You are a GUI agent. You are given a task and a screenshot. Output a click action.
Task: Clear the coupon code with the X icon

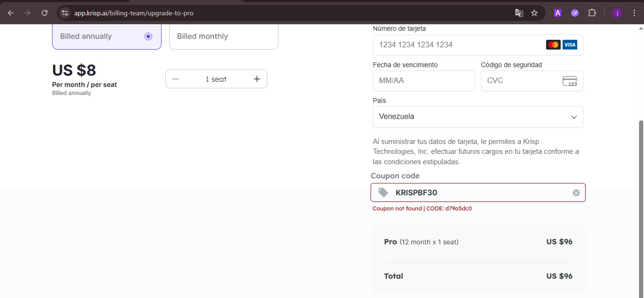click(x=576, y=193)
